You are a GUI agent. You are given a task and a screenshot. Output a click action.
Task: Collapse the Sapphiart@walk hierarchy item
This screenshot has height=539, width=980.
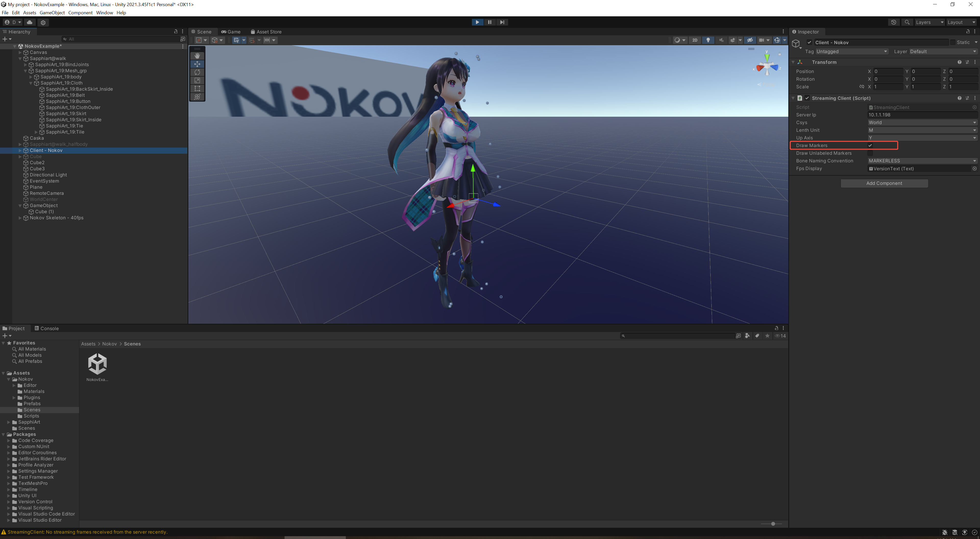[20, 59]
